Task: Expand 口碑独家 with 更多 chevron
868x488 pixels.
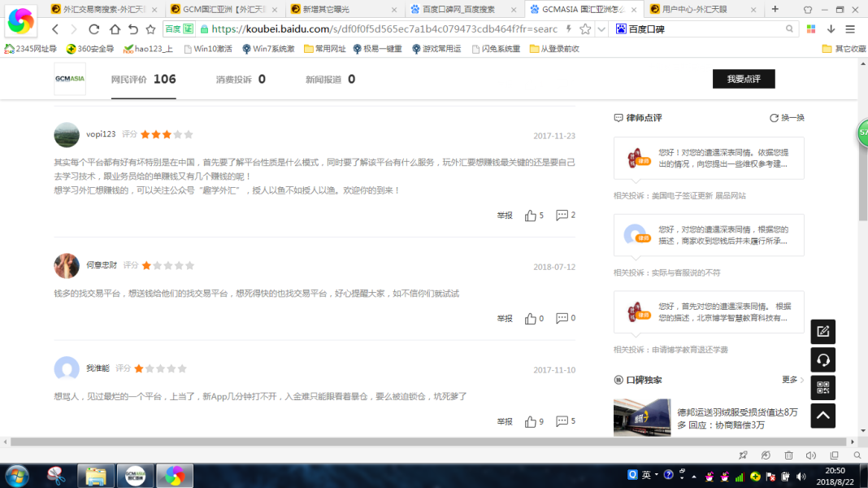Action: pos(793,380)
